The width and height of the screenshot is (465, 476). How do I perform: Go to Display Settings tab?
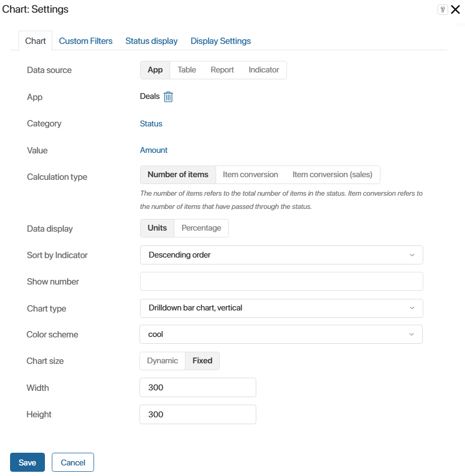220,41
